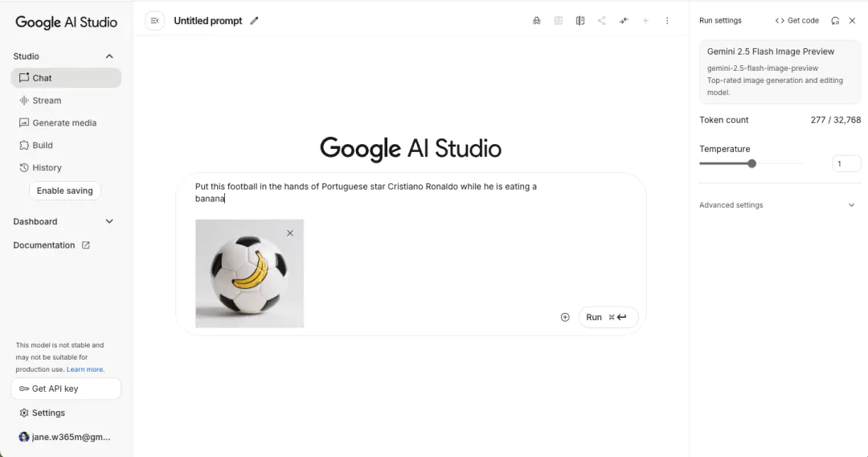868x457 pixels.
Task: Click the account avatar icon
Action: [24, 437]
